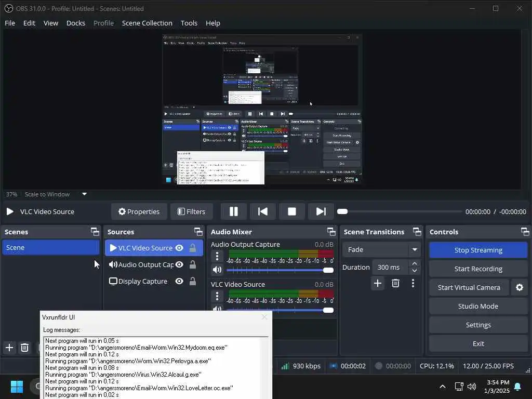
Task: Open the File menu
Action: tap(10, 23)
